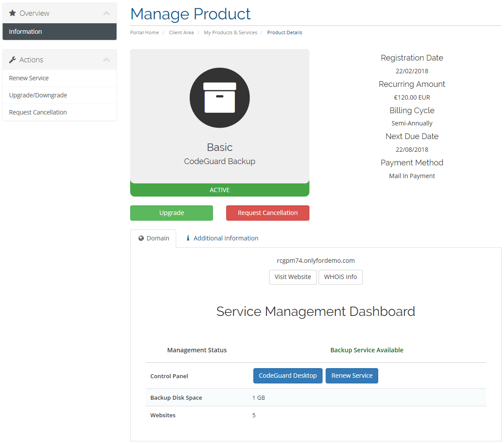This screenshot has width=504, height=444.
Task: Collapse the Overview panel chevron
Action: click(106, 13)
